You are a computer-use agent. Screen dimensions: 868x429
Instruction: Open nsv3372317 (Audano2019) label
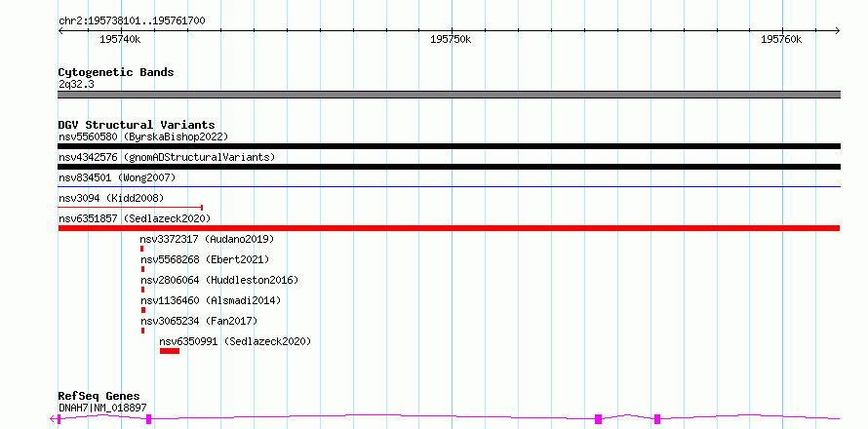207,239
